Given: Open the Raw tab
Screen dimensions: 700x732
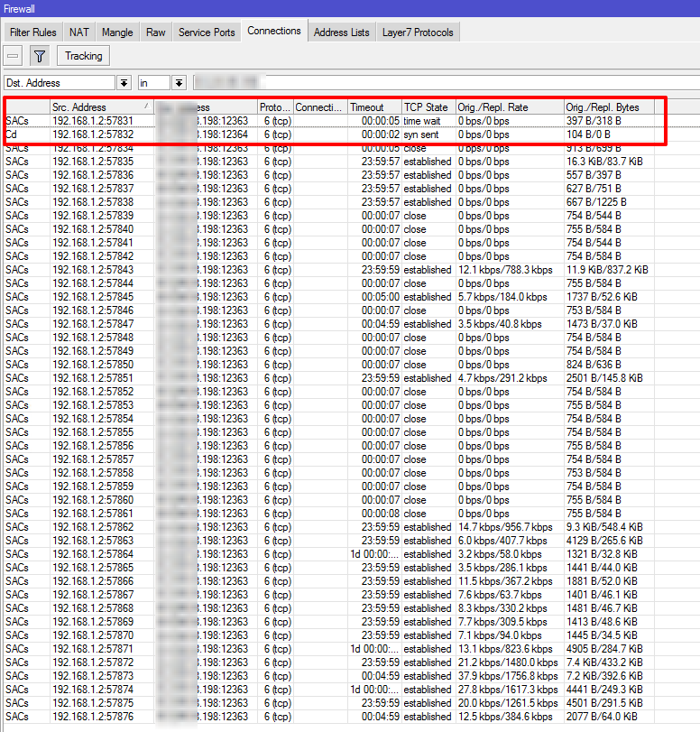Looking at the screenshot, I should (156, 32).
